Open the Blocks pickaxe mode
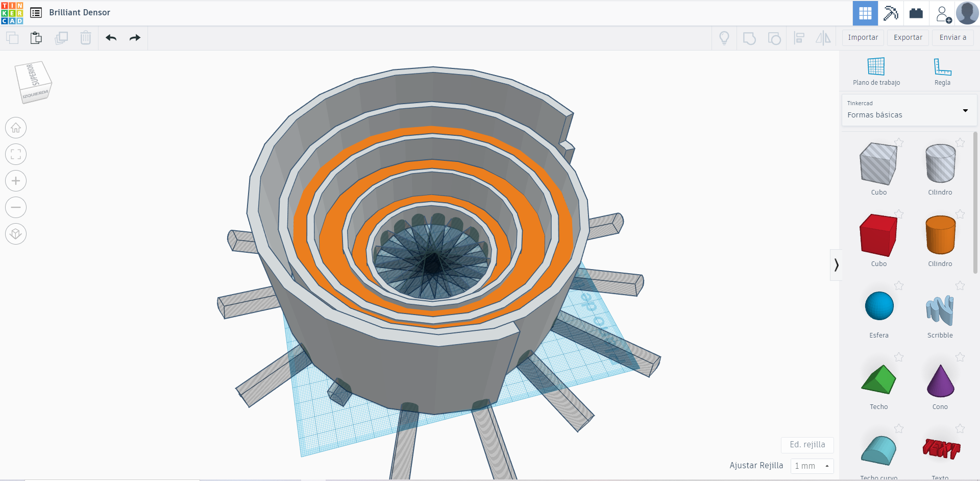This screenshot has width=980, height=481. coord(891,13)
